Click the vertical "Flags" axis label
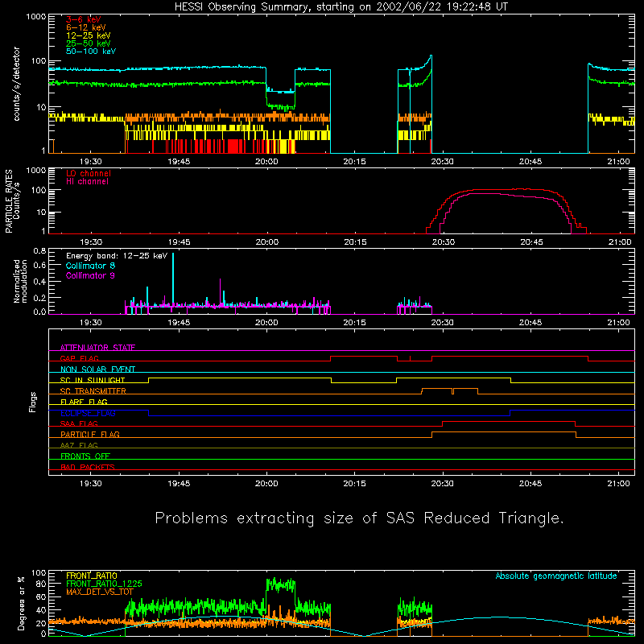This screenshot has height=644, width=644. 32,402
